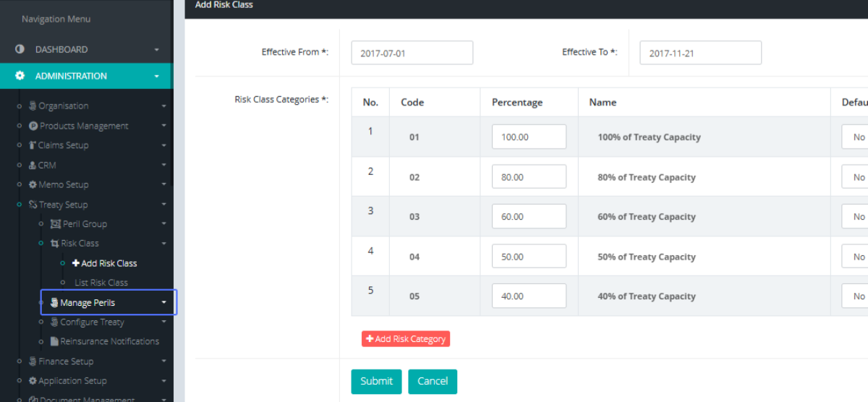Open Default dropdown for code 01 row
Screen dimensions: 868x402
(x=855, y=137)
